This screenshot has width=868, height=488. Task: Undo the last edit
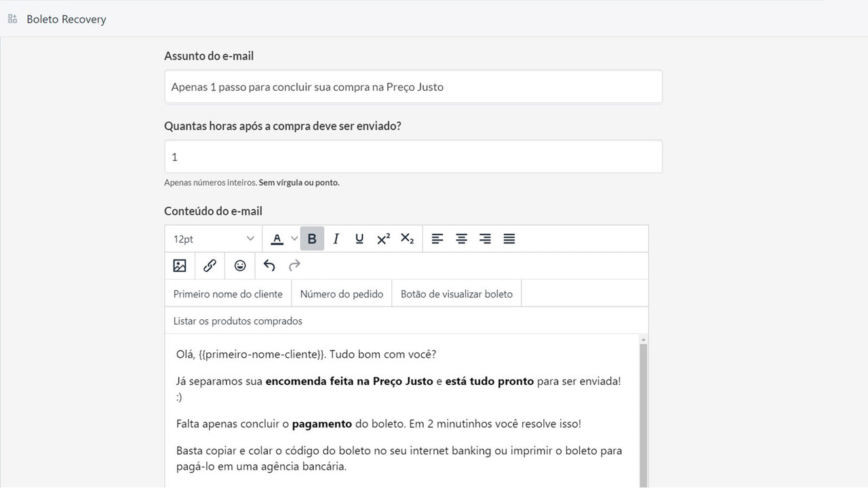click(269, 266)
